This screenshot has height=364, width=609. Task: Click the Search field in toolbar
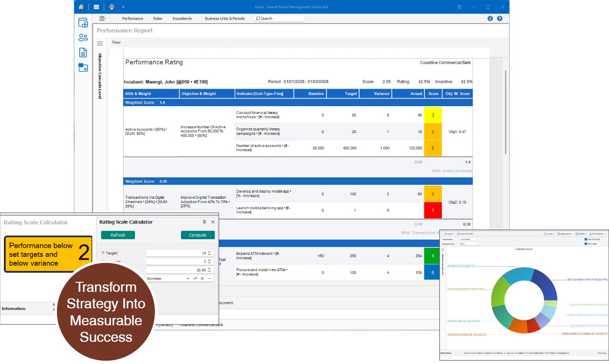(279, 19)
